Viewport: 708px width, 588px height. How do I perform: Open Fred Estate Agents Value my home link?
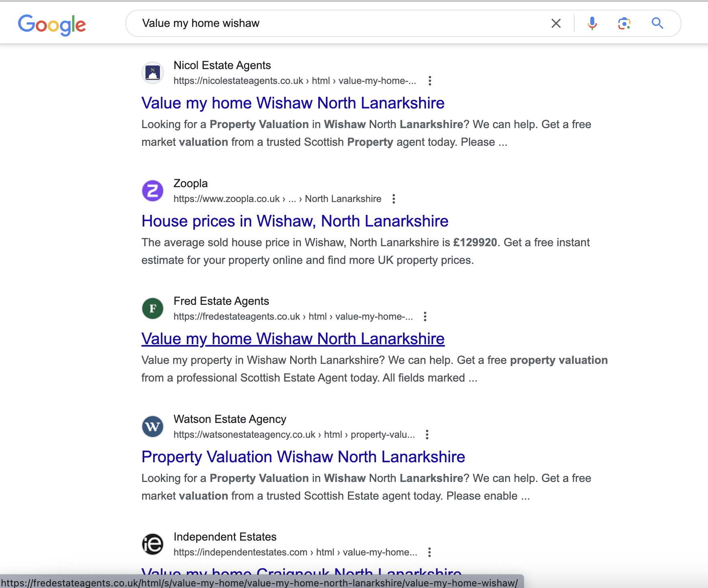click(293, 339)
